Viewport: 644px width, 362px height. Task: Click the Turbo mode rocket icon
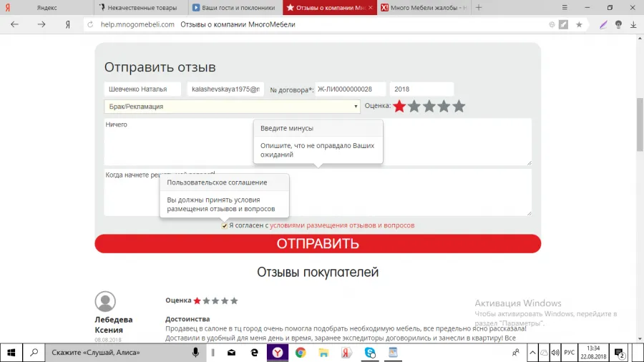[x=564, y=24]
